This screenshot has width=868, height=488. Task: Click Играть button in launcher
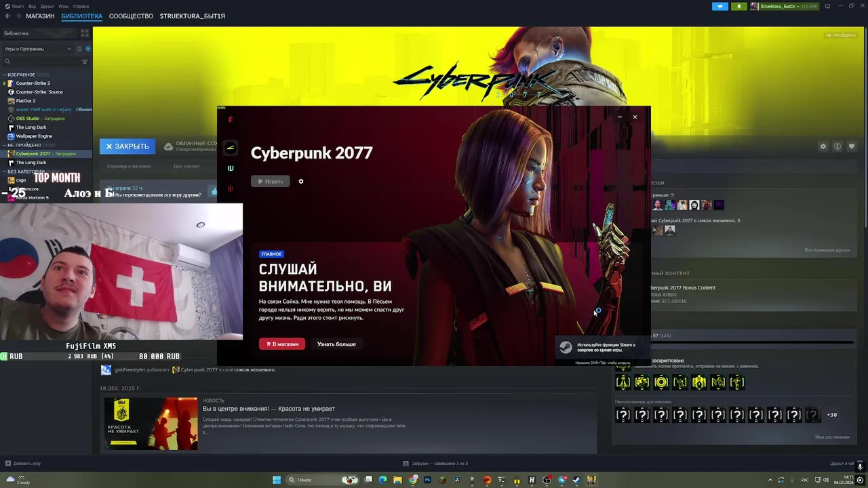[x=270, y=181]
